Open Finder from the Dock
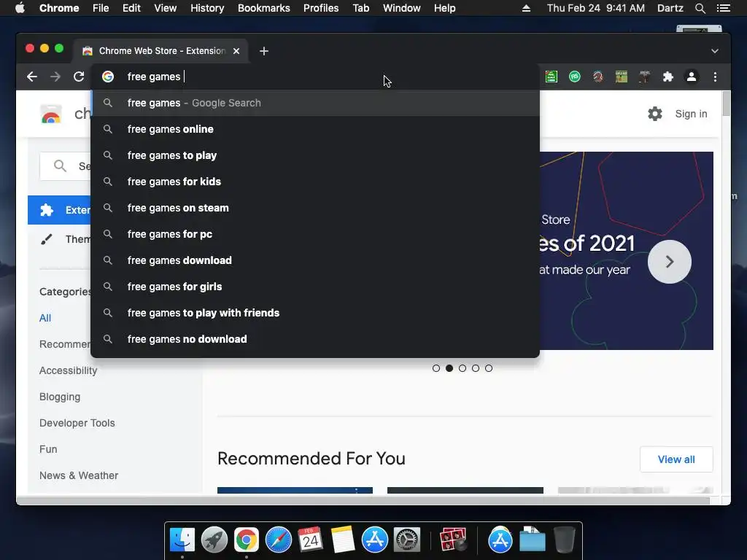747x560 pixels. pyautogui.click(x=182, y=540)
